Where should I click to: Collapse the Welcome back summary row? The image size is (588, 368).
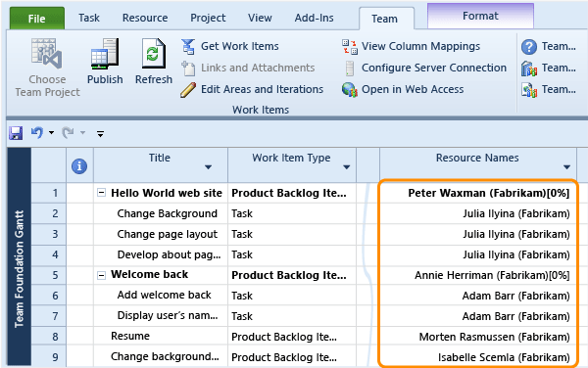point(101,276)
